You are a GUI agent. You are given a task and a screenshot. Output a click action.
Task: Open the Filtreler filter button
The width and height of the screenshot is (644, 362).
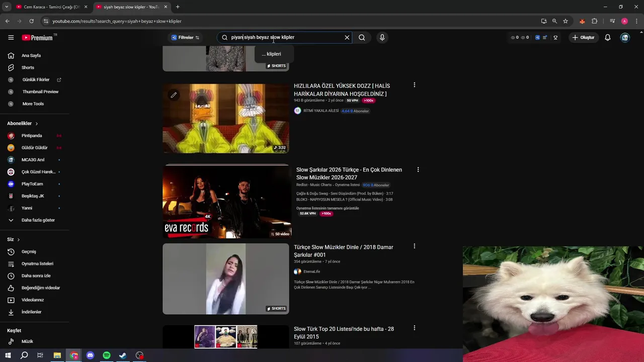(185, 37)
